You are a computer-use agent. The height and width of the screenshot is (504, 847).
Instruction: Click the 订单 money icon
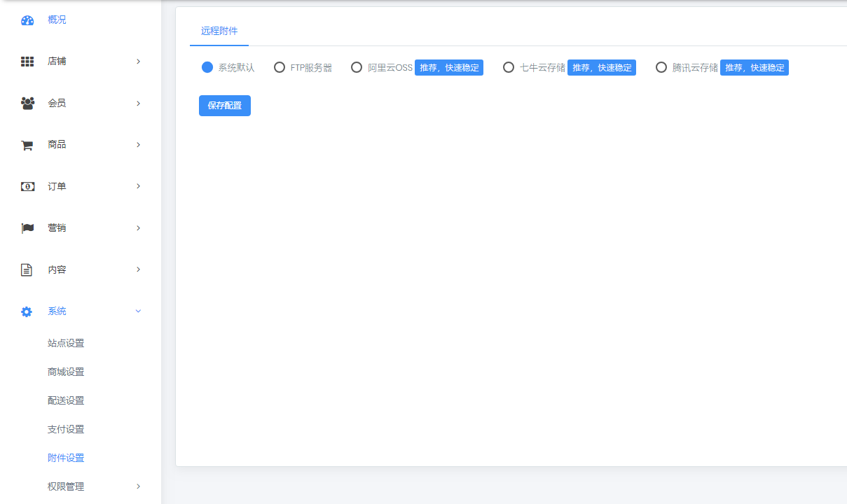click(27, 187)
